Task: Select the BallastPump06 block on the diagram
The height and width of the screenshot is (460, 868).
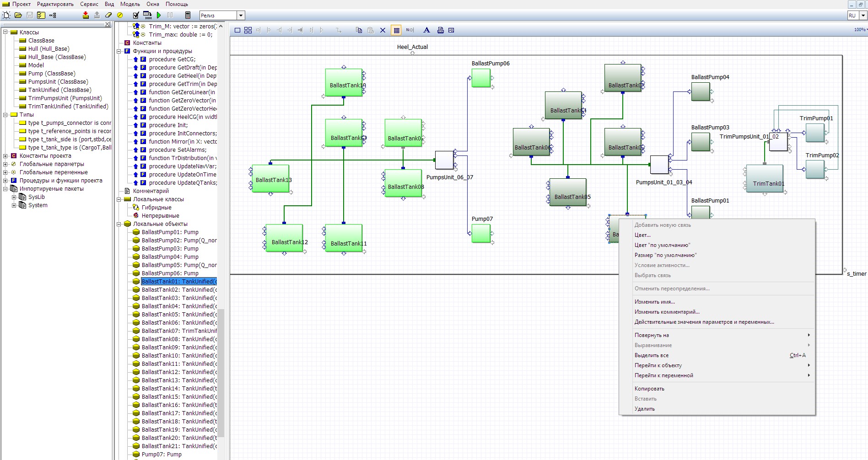Action: [481, 78]
